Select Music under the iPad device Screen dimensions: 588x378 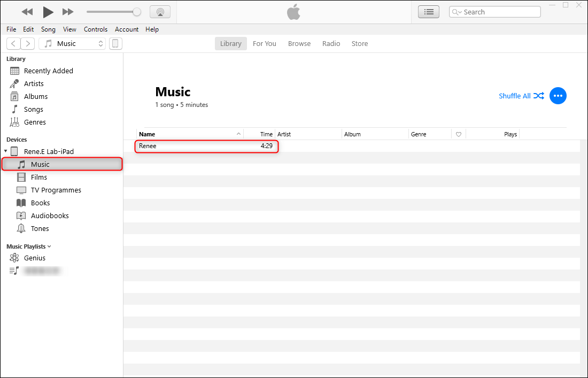62,164
